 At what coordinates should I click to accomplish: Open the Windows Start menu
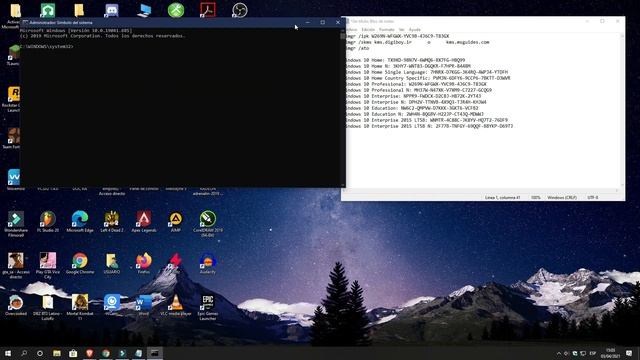tap(8, 353)
